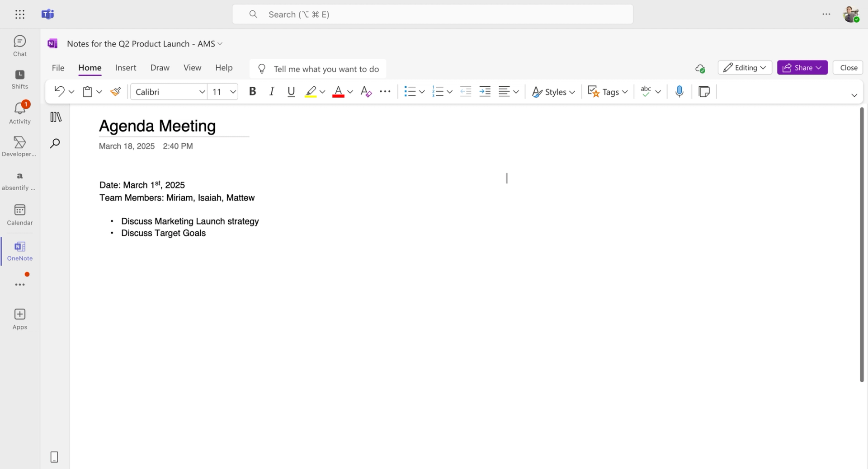Image resolution: width=868 pixels, height=469 pixels.
Task: Open Chat in the Teams sidebar
Action: click(x=20, y=46)
